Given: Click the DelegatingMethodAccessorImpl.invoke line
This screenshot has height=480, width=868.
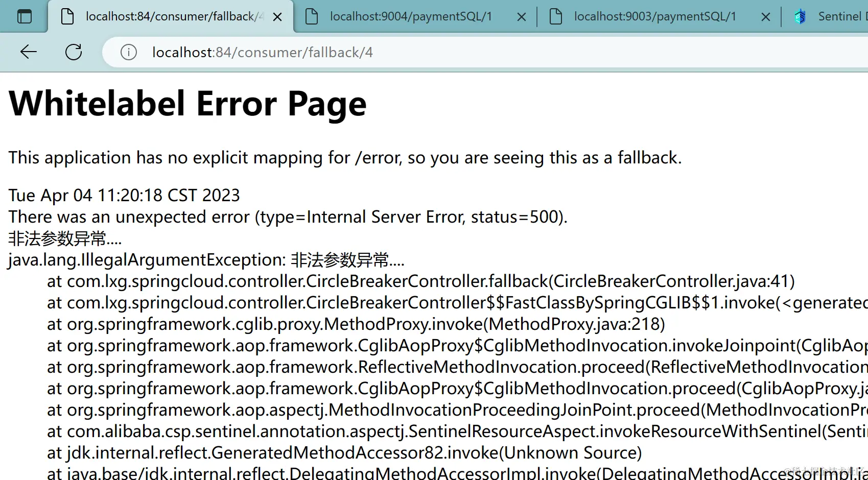Looking at the screenshot, I should coord(457,473).
